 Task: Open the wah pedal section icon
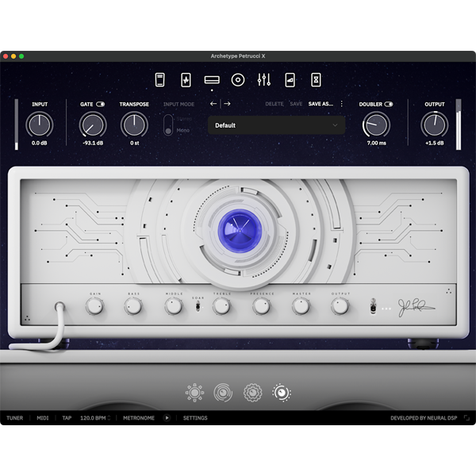point(159,79)
